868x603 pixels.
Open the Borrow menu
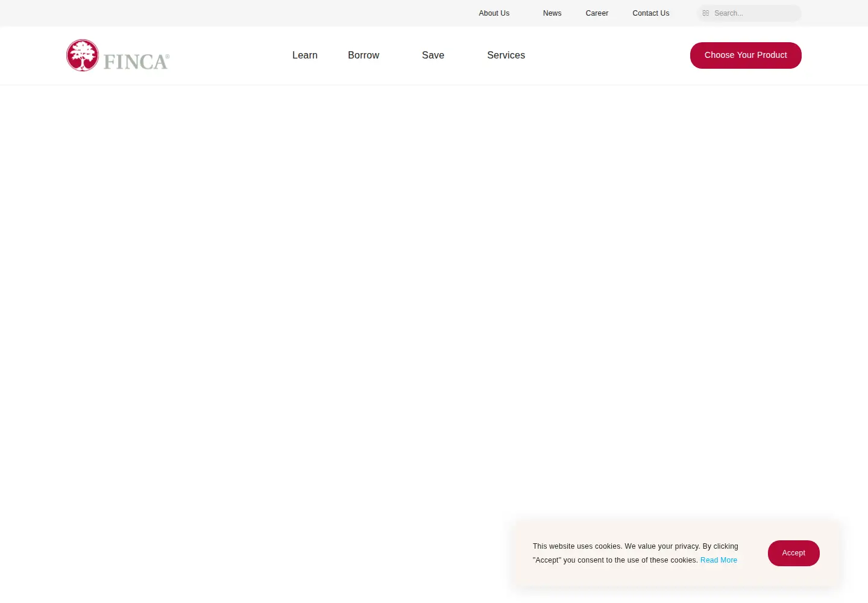tap(363, 55)
